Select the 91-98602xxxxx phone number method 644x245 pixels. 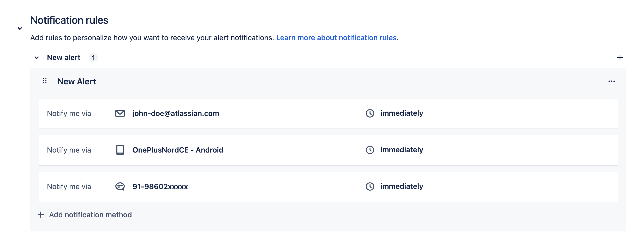coord(160,186)
